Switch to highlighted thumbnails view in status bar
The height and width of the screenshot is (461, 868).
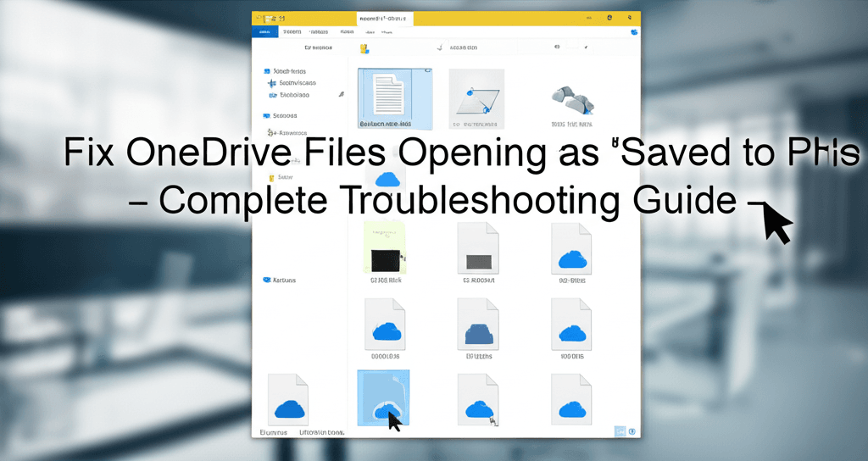pos(620,431)
